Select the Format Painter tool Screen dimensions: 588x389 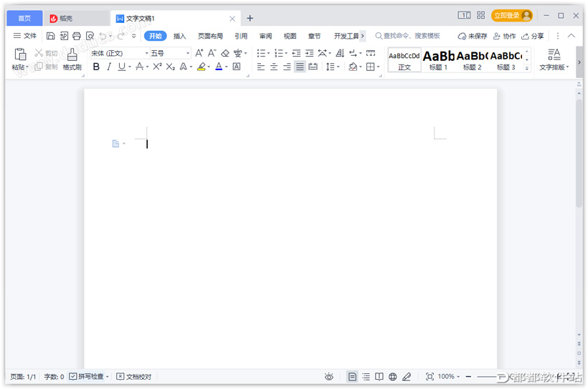72,59
